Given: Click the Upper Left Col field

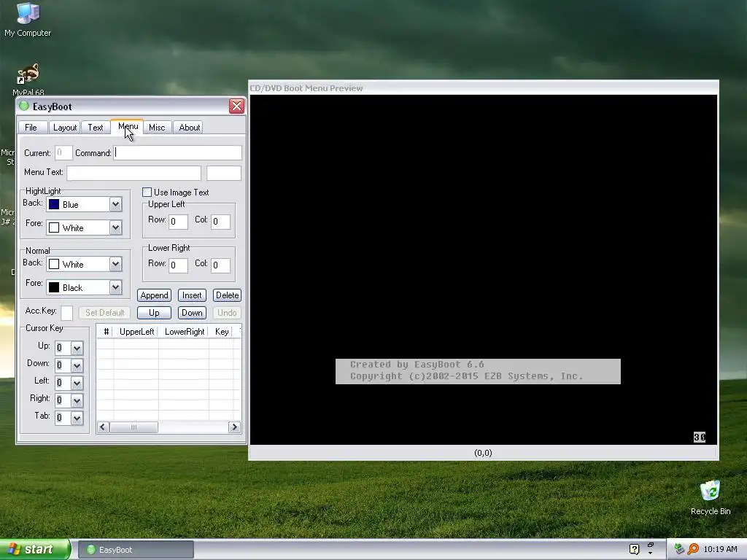Looking at the screenshot, I should pyautogui.click(x=220, y=222).
